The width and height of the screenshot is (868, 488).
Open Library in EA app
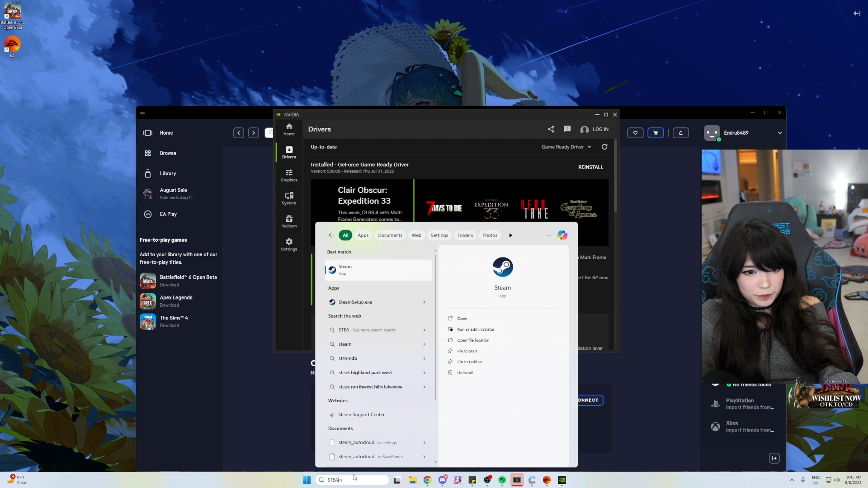pos(168,174)
